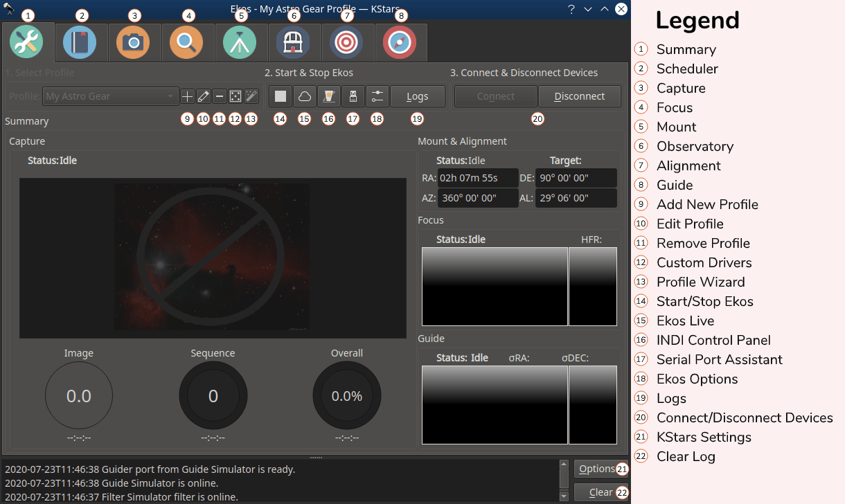845x504 pixels.
Task: Click the log panel splitter handle dots
Action: click(316, 458)
